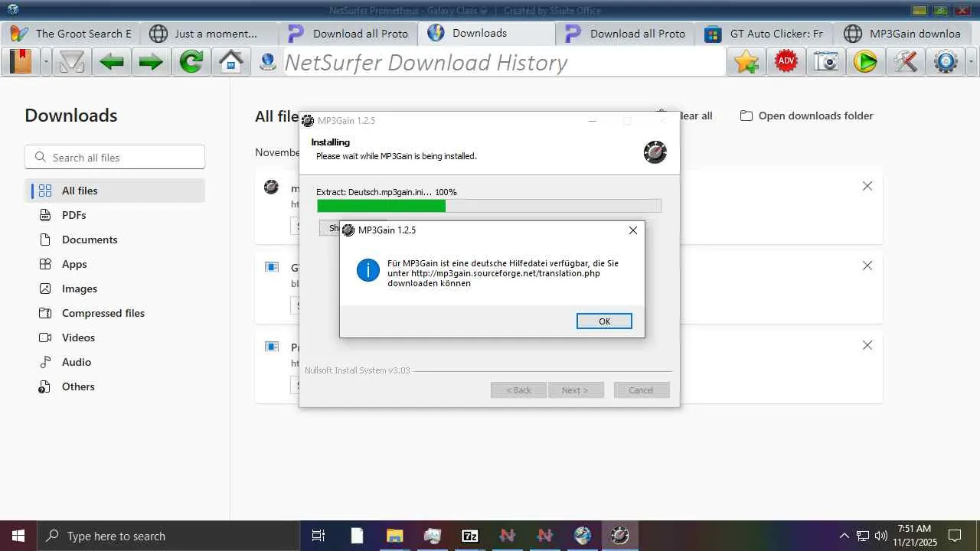980x551 pixels.
Task: Open the notification center icon
Action: 955,536
